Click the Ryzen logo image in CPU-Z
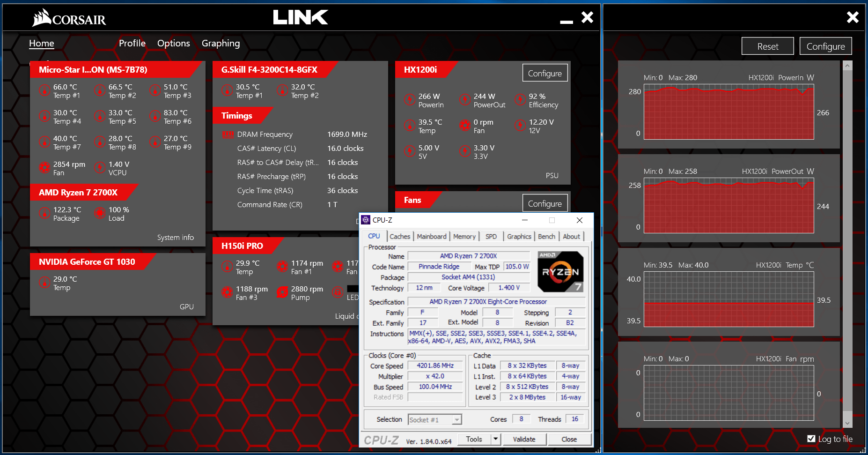The image size is (868, 455). click(560, 272)
